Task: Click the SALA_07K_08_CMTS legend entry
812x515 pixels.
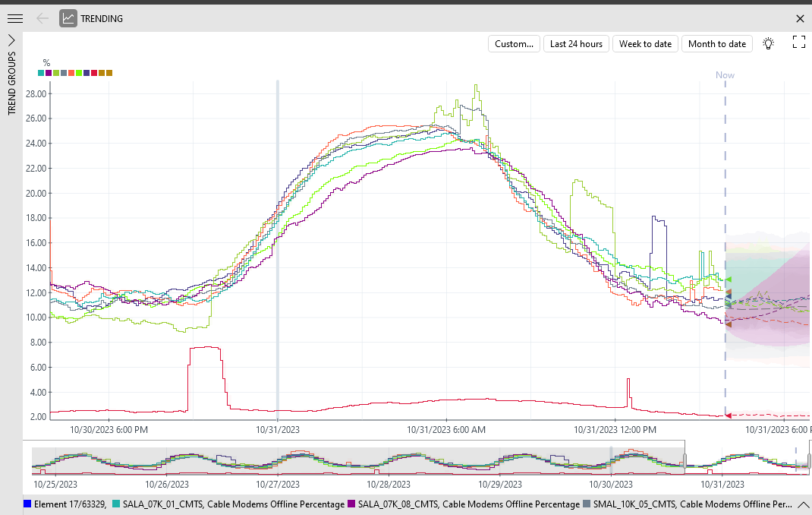Action: coord(464,504)
